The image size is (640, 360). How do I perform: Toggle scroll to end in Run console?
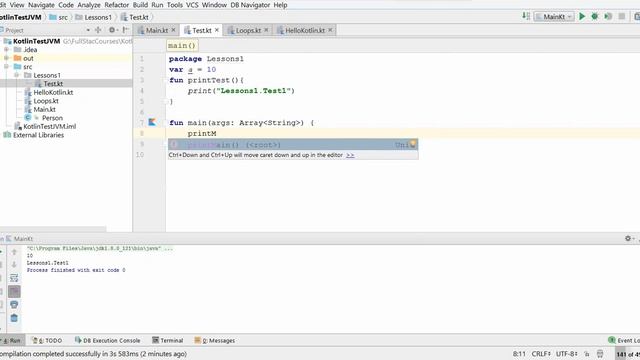14,291
